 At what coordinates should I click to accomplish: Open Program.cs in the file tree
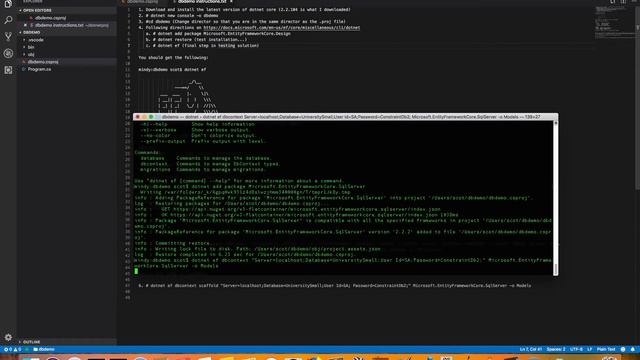(39, 69)
